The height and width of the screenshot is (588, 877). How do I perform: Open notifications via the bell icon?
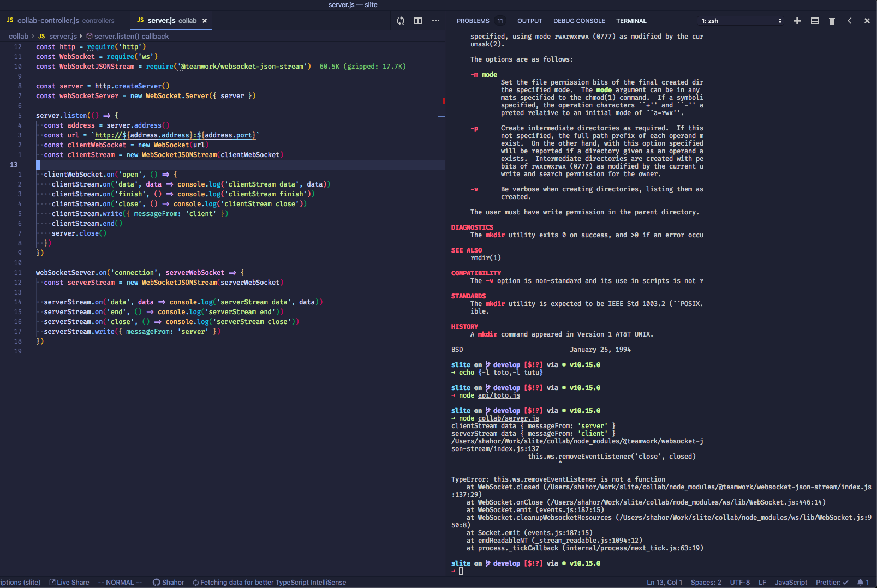click(x=862, y=582)
